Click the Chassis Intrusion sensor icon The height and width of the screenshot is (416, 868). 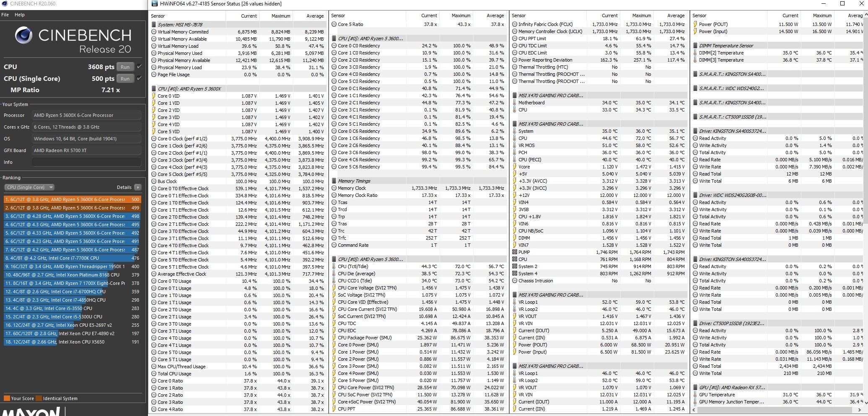coord(515,281)
